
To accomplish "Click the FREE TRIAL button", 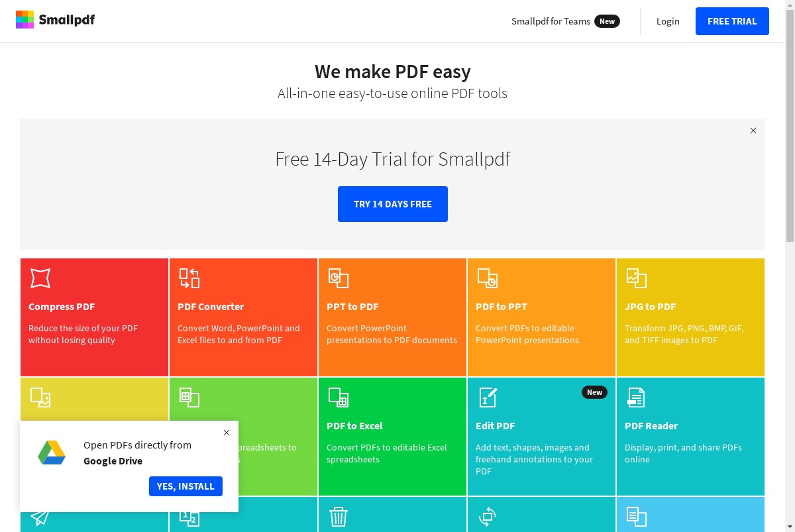I will click(x=732, y=21).
